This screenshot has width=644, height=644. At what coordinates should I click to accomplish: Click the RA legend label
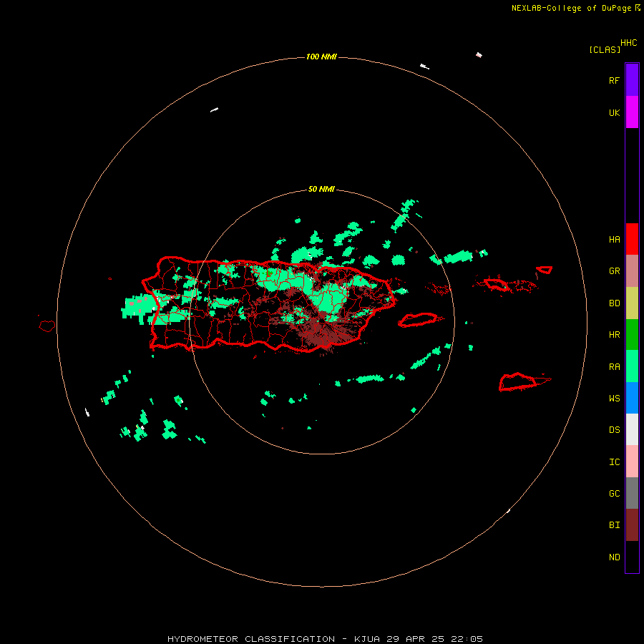tap(614, 367)
